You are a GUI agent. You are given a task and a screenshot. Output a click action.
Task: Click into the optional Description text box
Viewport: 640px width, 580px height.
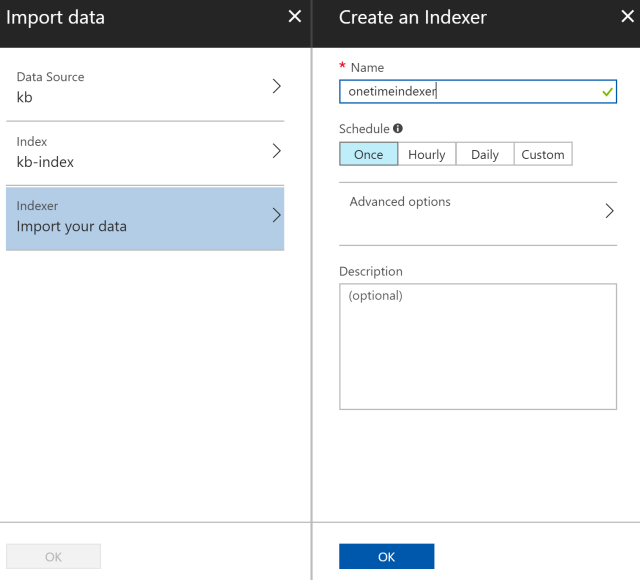(478, 346)
